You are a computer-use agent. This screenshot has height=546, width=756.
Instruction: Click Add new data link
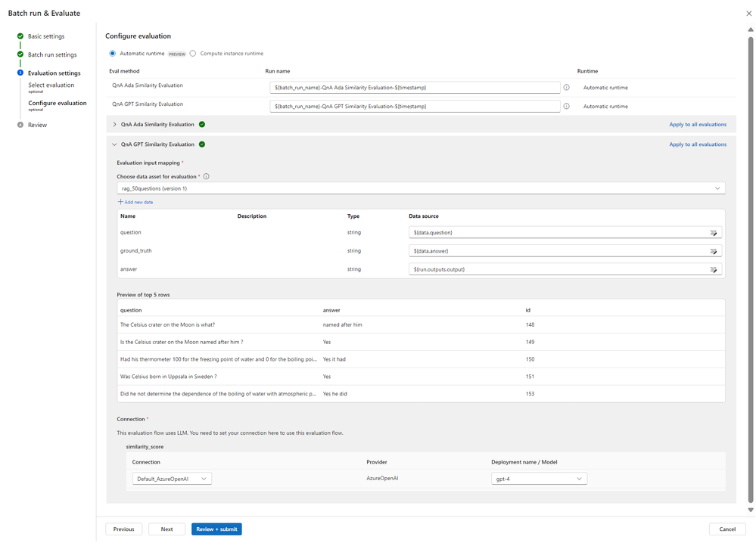138,202
